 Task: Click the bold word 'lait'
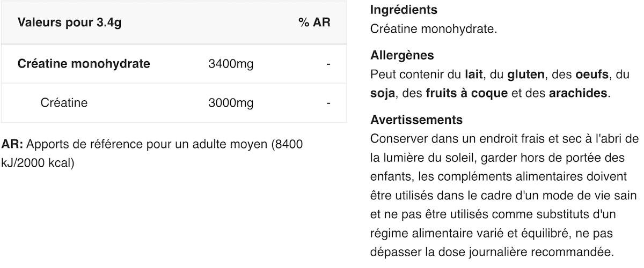pos(474,74)
